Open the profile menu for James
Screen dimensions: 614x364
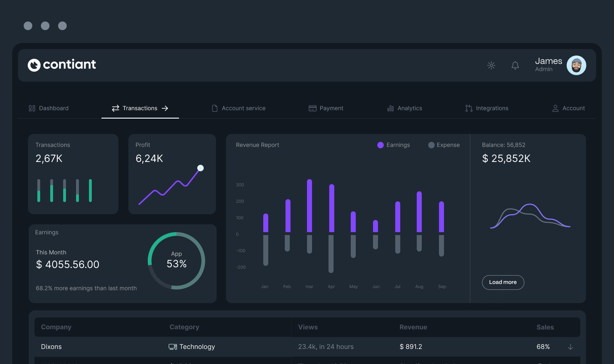tap(576, 65)
